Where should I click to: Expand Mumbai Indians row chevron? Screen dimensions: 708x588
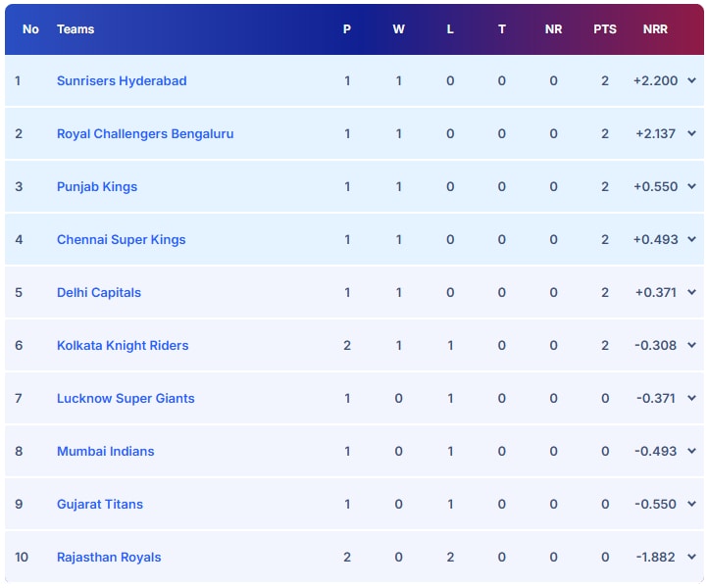pyautogui.click(x=691, y=452)
